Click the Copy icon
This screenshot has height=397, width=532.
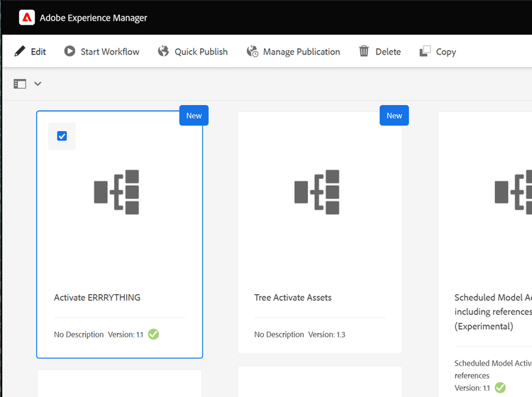[x=425, y=51]
